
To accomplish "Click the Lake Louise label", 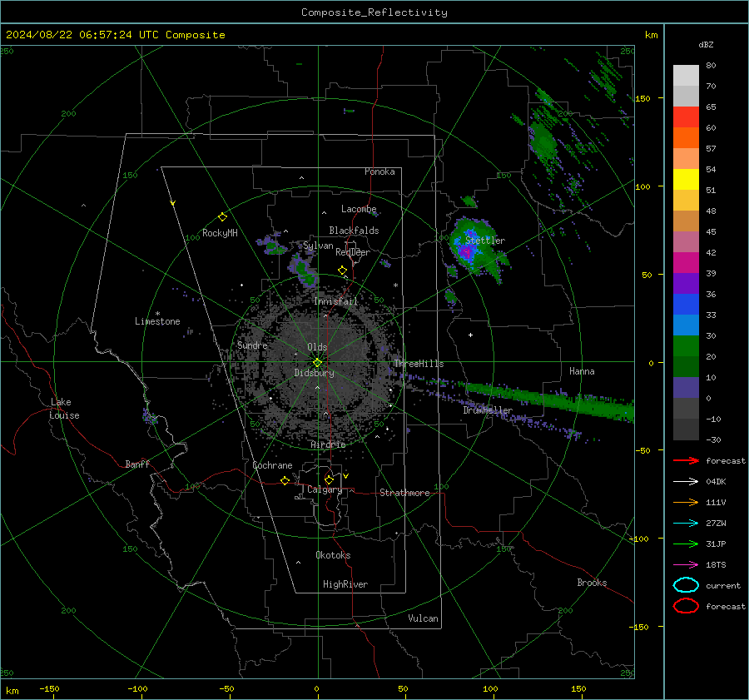I will [x=64, y=409].
